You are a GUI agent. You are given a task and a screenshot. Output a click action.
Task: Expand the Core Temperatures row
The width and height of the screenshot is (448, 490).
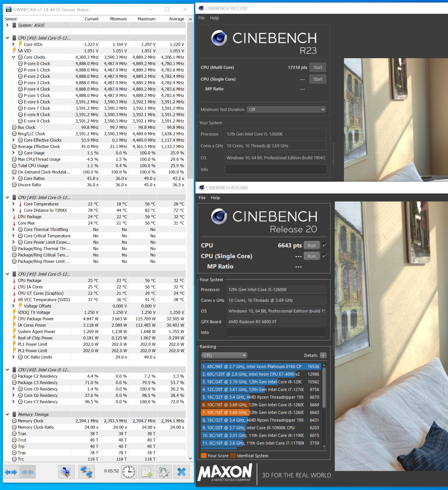[14, 204]
